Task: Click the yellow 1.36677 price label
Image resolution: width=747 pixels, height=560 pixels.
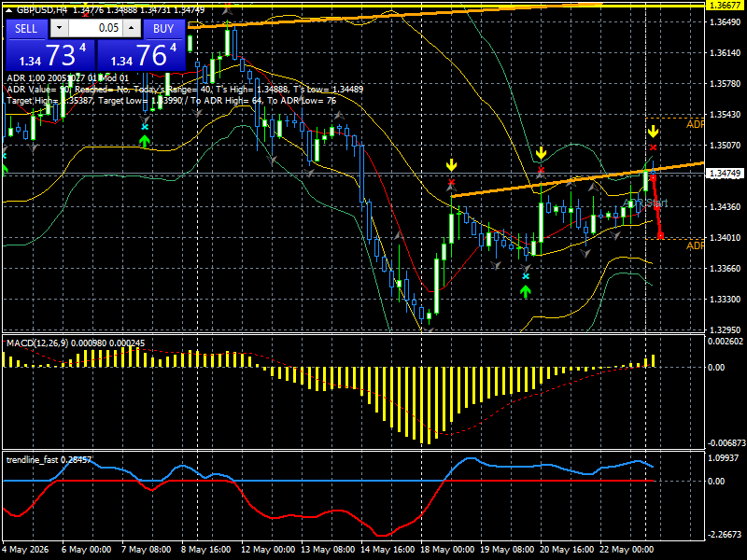Action: click(725, 6)
